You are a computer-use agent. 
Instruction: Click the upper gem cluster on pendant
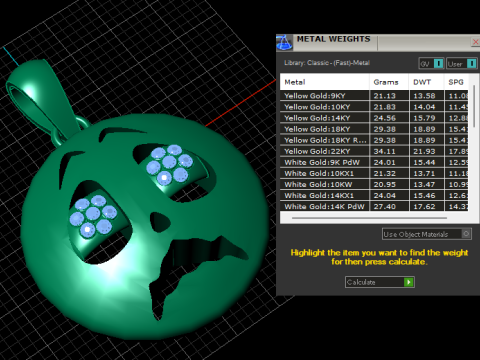[x=170, y=165]
